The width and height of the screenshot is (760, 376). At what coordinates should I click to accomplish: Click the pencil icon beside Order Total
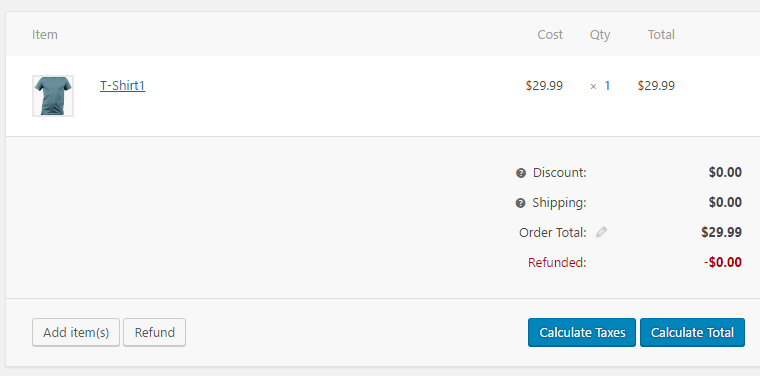pyautogui.click(x=602, y=232)
